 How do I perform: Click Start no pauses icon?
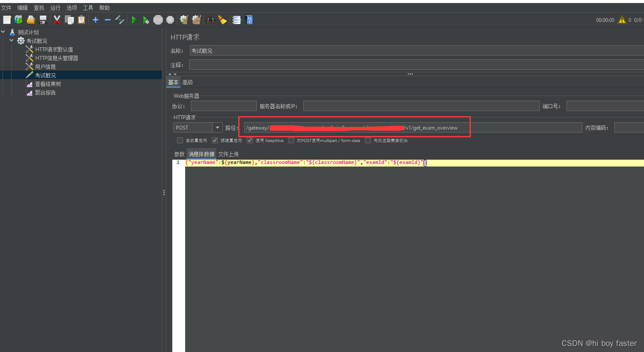(146, 20)
